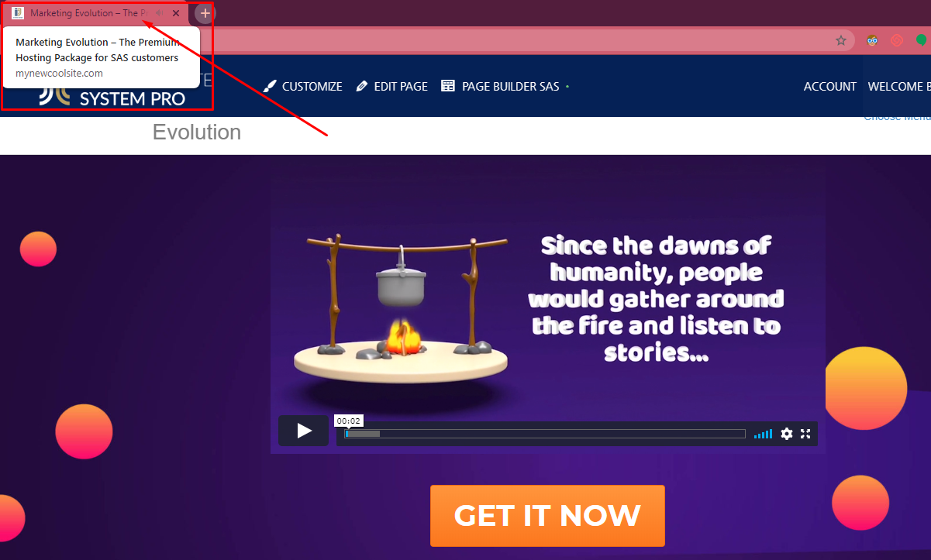Viewport: 931px width, 560px height.
Task: Open PAGE BUILDER SAS menu item
Action: 501,86
